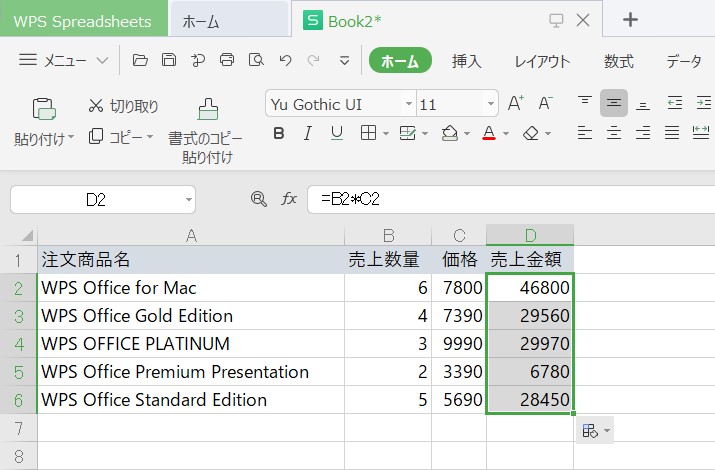This screenshot has height=470, width=715.
Task: Toggle align right
Action: pos(643,133)
